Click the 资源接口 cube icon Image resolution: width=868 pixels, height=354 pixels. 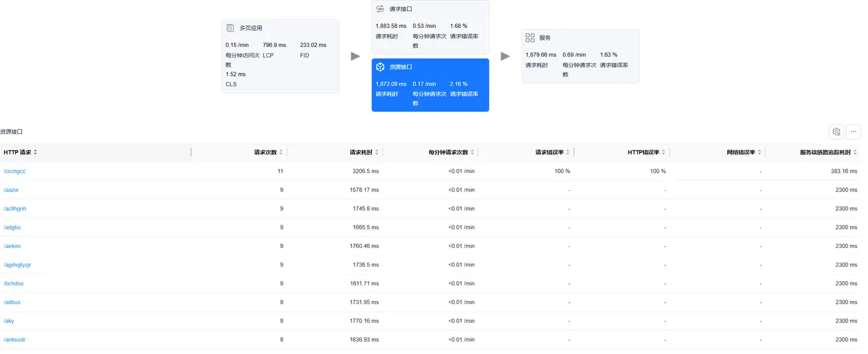point(380,67)
